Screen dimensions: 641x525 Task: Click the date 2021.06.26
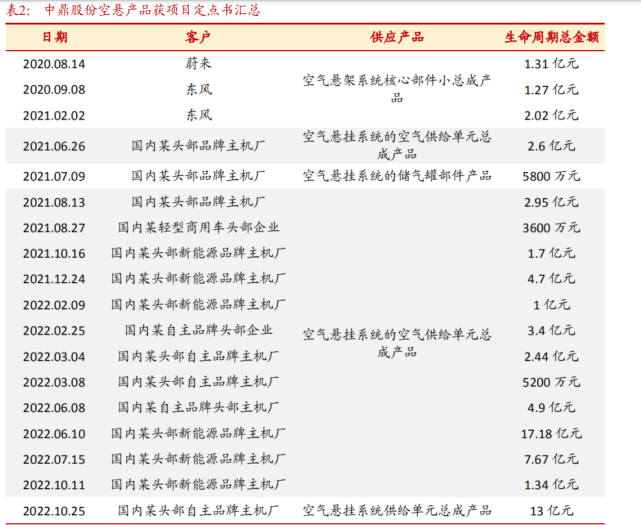click(54, 146)
